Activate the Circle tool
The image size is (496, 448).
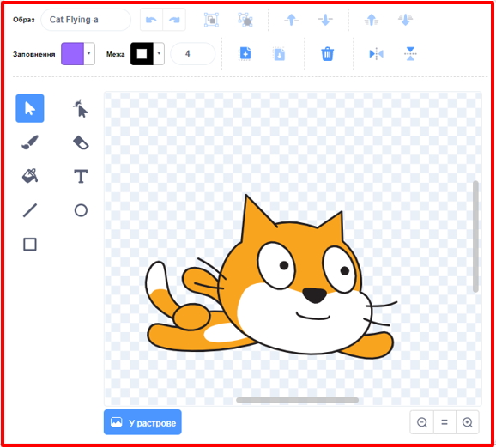tap(81, 210)
